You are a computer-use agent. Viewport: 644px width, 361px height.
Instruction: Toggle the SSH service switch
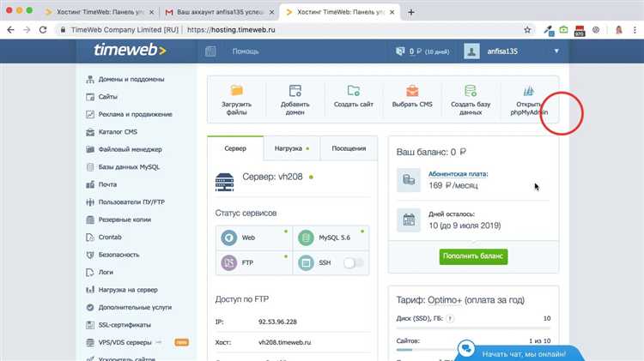pyautogui.click(x=354, y=262)
